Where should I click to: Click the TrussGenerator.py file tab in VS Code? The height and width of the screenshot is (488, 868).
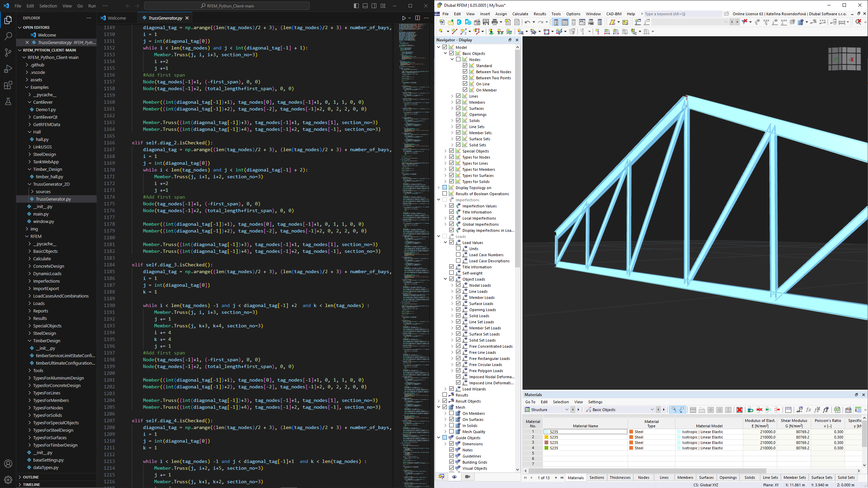pyautogui.click(x=164, y=18)
